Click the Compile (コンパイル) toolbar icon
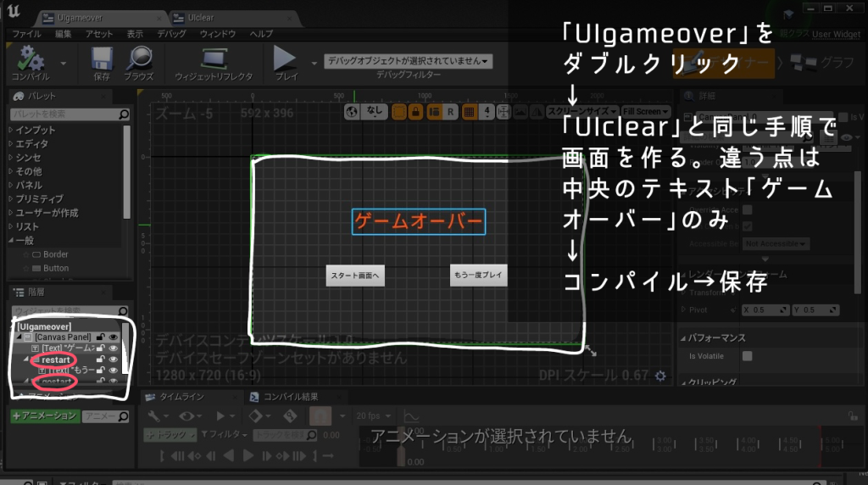This screenshot has height=485, width=868. click(31, 61)
